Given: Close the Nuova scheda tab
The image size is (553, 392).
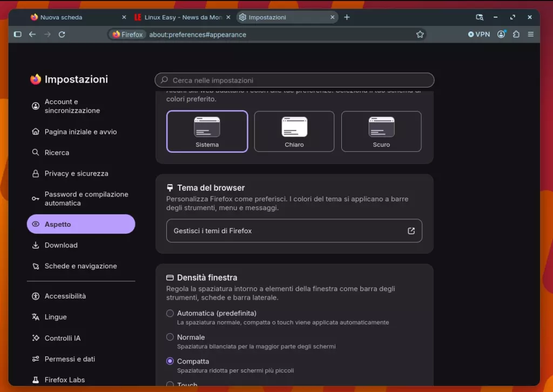Looking at the screenshot, I should coord(124,17).
